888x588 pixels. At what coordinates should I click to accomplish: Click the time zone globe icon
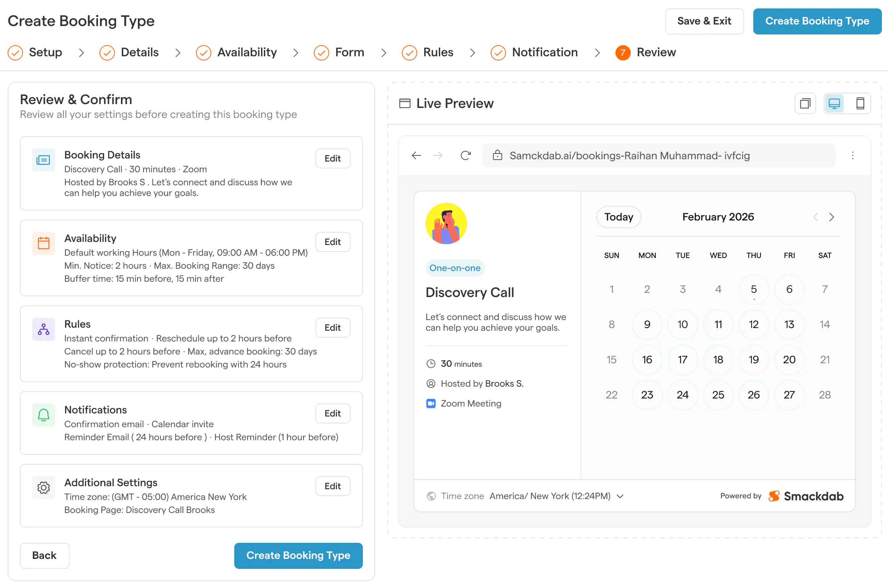(431, 496)
